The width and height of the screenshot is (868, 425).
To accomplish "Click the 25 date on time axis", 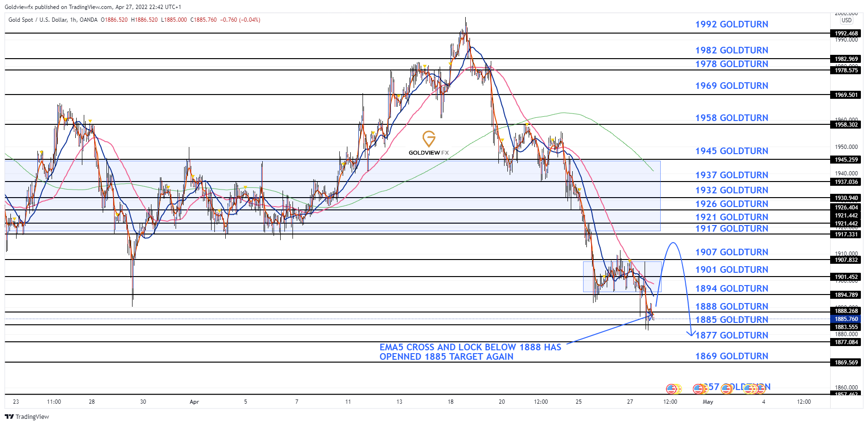I will (579, 402).
